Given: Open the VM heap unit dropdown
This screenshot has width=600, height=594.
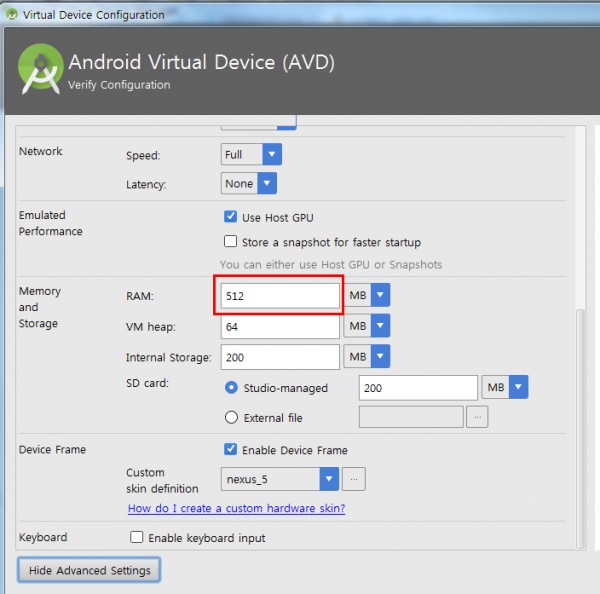Looking at the screenshot, I should pyautogui.click(x=367, y=326).
